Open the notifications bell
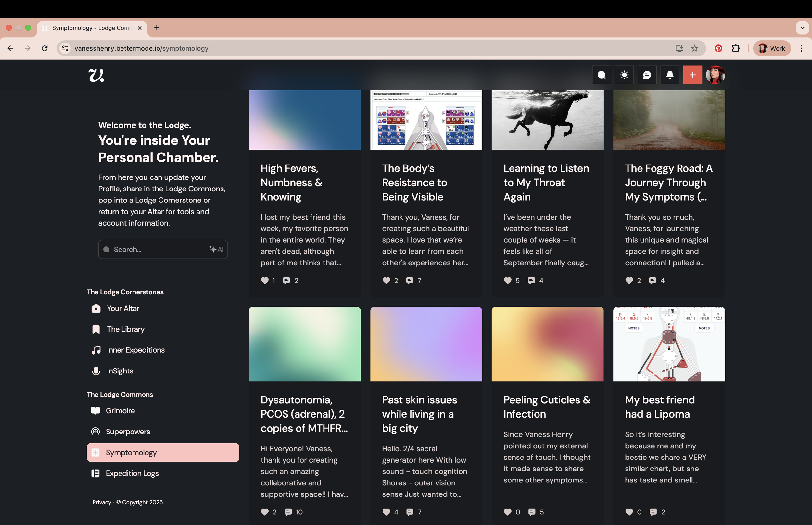812x525 pixels. [x=670, y=75]
